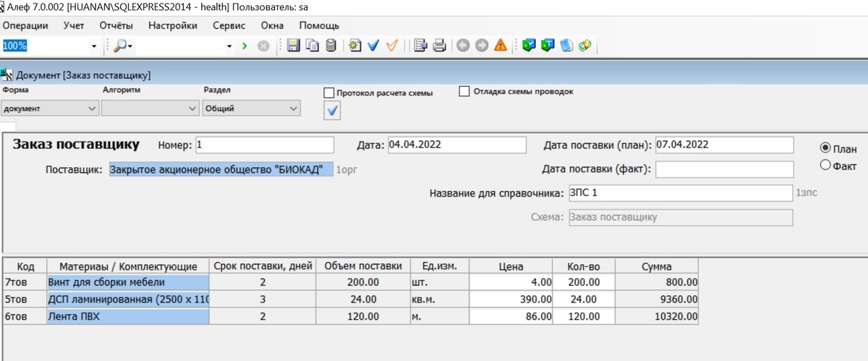Click the blue book icon with T
The image size is (868, 361).
[x=548, y=46]
